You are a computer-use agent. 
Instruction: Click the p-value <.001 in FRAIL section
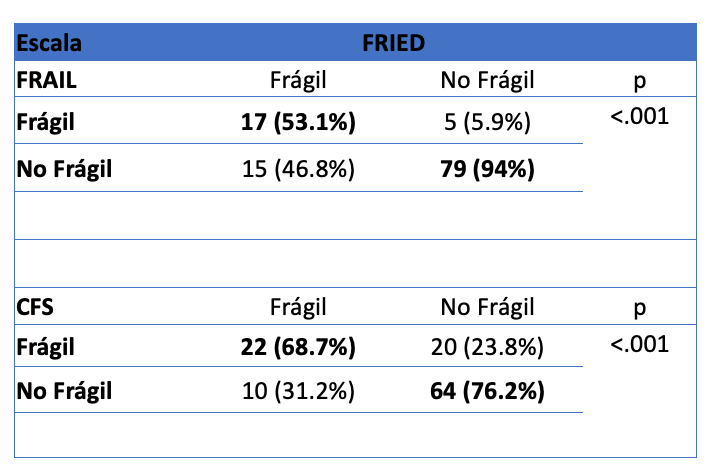pos(639,116)
